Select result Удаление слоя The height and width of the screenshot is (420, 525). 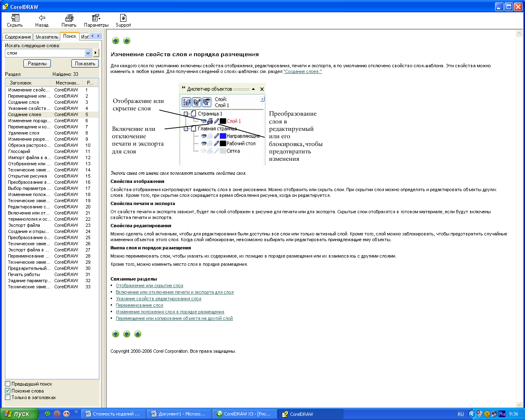(52, 133)
